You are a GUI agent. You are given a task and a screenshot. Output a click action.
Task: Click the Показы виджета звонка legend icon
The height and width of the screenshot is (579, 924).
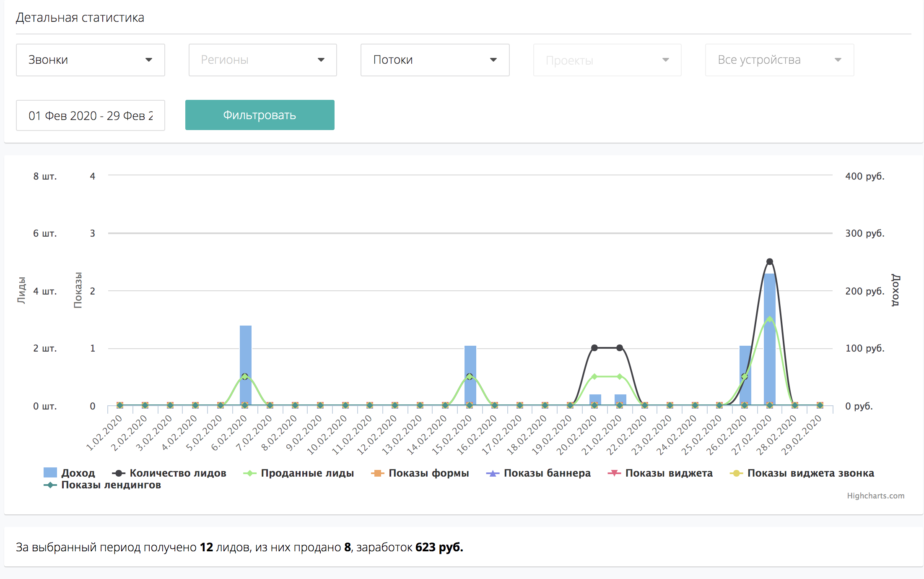click(x=736, y=473)
